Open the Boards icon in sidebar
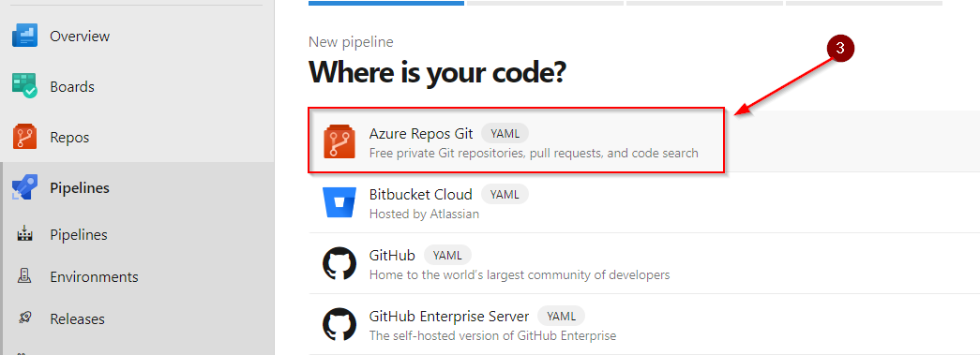 point(24,86)
